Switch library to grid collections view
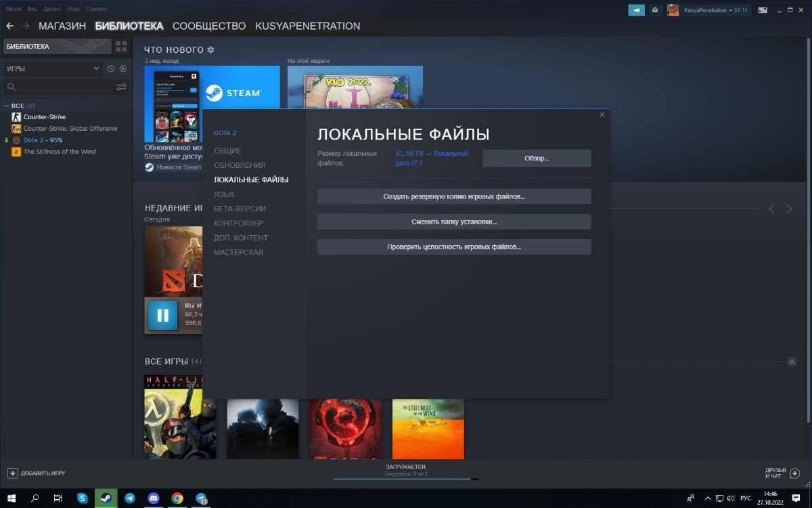 point(121,46)
